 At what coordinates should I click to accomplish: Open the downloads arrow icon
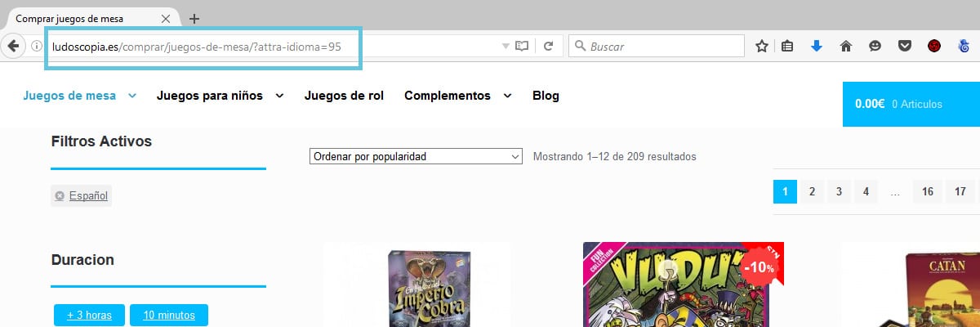(816, 47)
